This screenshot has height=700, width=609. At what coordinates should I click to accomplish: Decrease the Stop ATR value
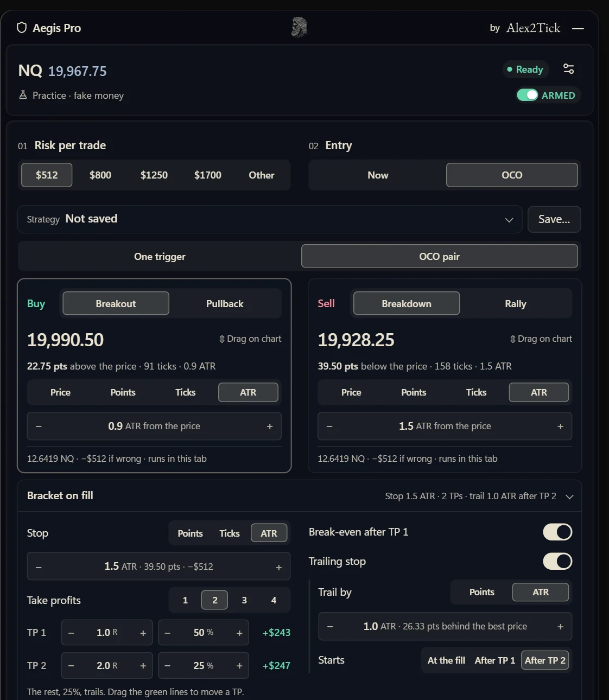click(39, 567)
